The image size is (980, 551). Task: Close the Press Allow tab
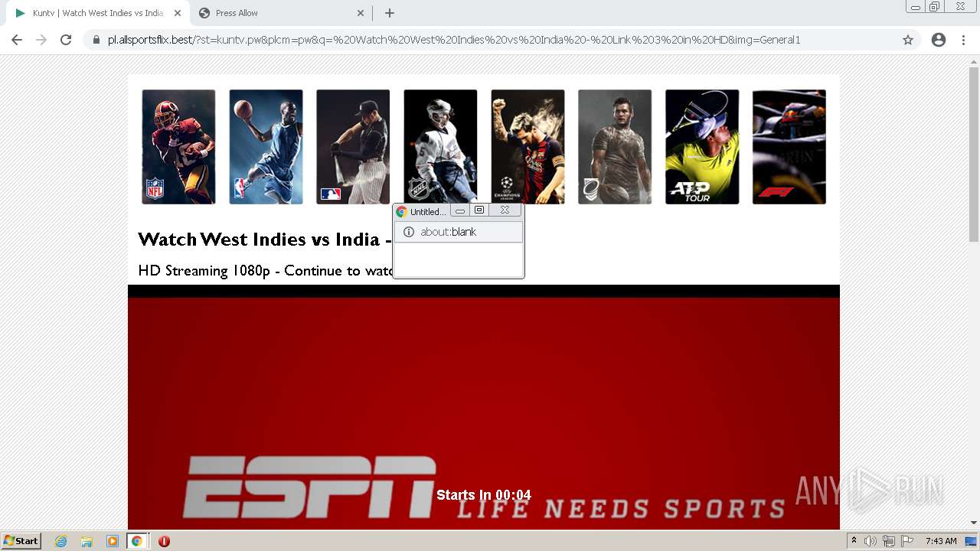pyautogui.click(x=361, y=13)
